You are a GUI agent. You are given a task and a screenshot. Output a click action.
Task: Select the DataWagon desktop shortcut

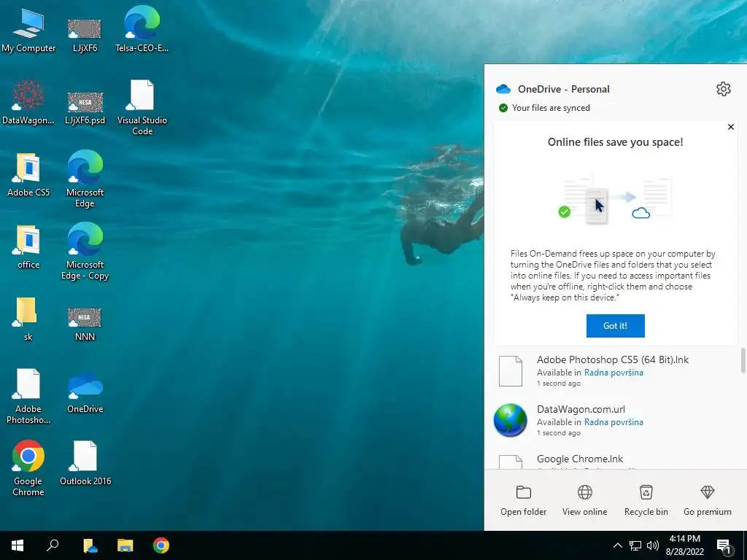tap(28, 102)
